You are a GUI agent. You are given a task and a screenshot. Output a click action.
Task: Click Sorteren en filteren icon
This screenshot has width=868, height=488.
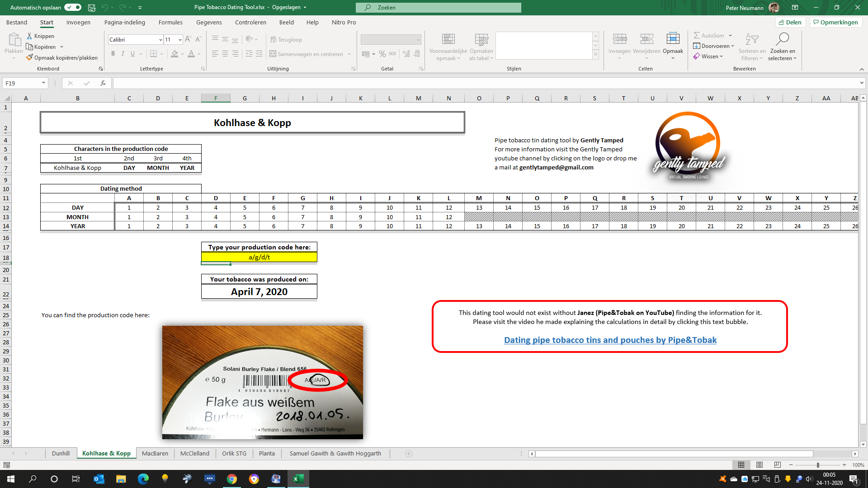(x=752, y=39)
